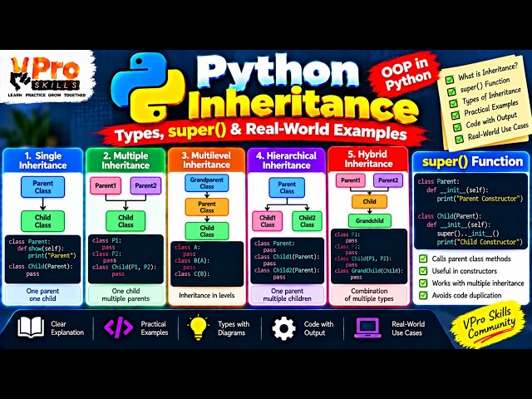Click footer 'Real-World Use Cases' label
The height and width of the screenshot is (399, 532).
pyautogui.click(x=408, y=328)
